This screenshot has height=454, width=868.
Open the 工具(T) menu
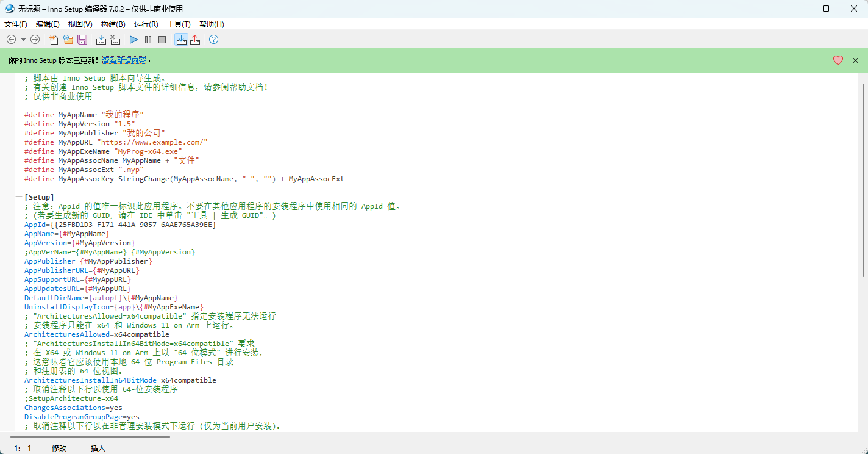[x=179, y=24]
